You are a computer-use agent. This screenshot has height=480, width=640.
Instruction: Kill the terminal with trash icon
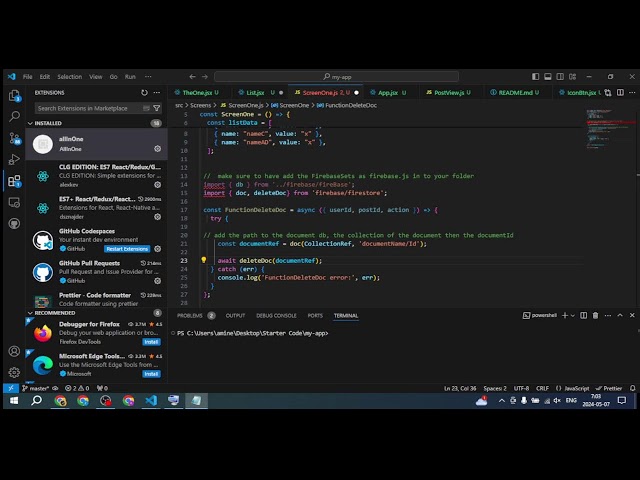pyautogui.click(x=596, y=315)
